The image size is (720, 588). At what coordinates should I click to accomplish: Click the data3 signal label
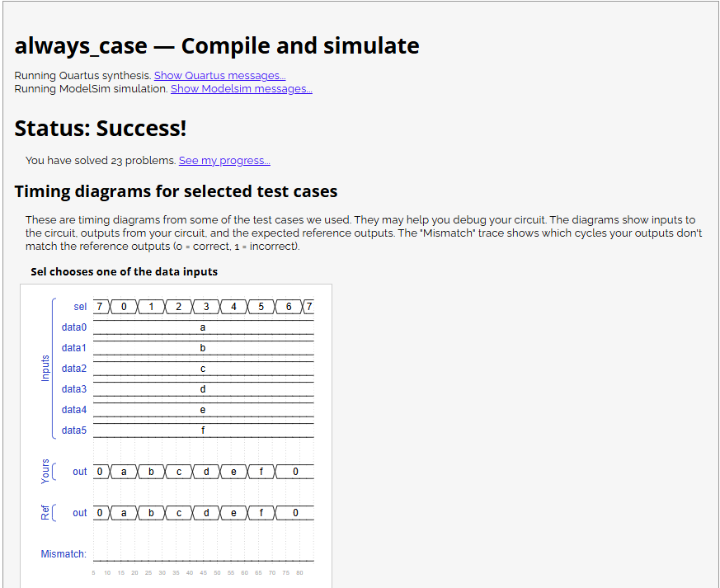tap(73, 388)
